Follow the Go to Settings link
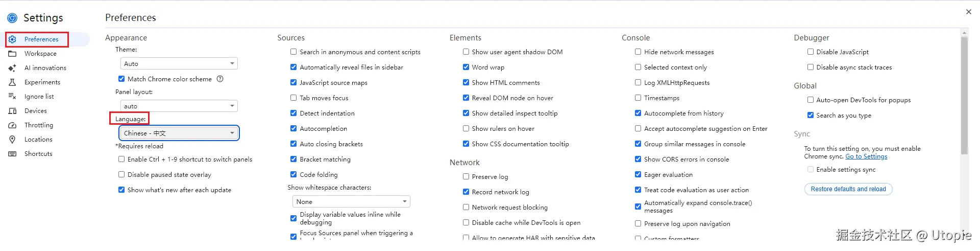Screen dimensions: 980x251 (x=866, y=156)
